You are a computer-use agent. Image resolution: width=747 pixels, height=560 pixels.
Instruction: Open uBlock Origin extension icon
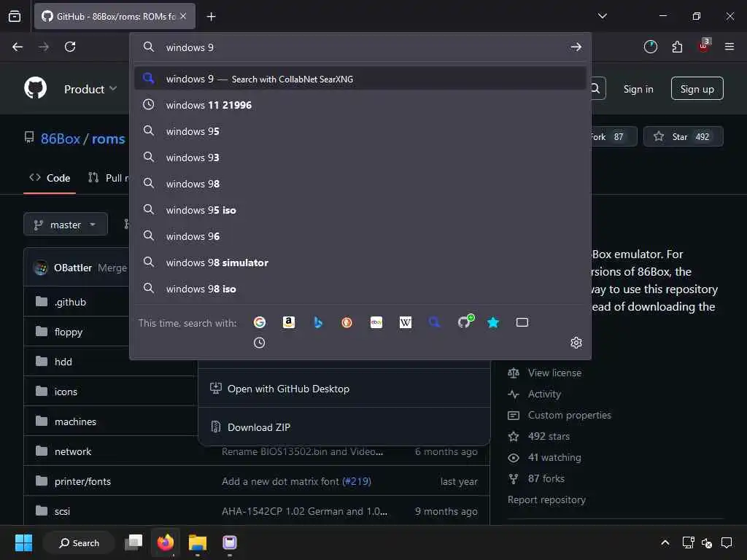click(x=704, y=46)
